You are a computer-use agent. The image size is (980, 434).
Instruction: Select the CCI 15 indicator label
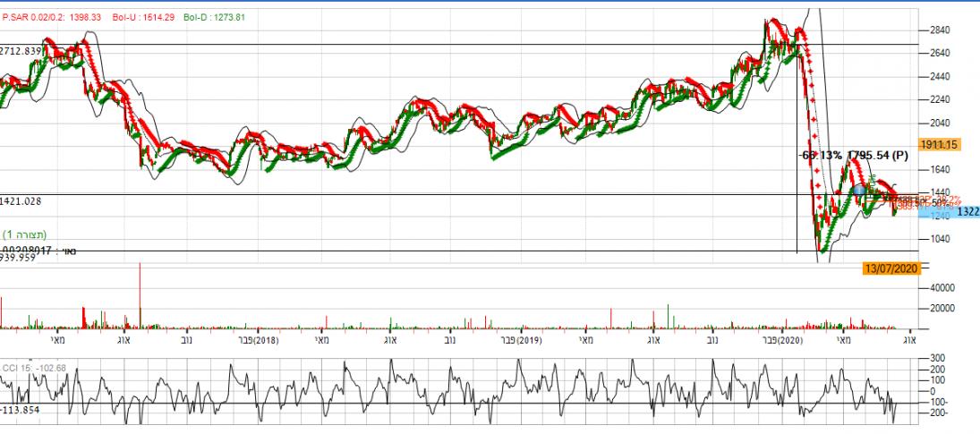29,368
